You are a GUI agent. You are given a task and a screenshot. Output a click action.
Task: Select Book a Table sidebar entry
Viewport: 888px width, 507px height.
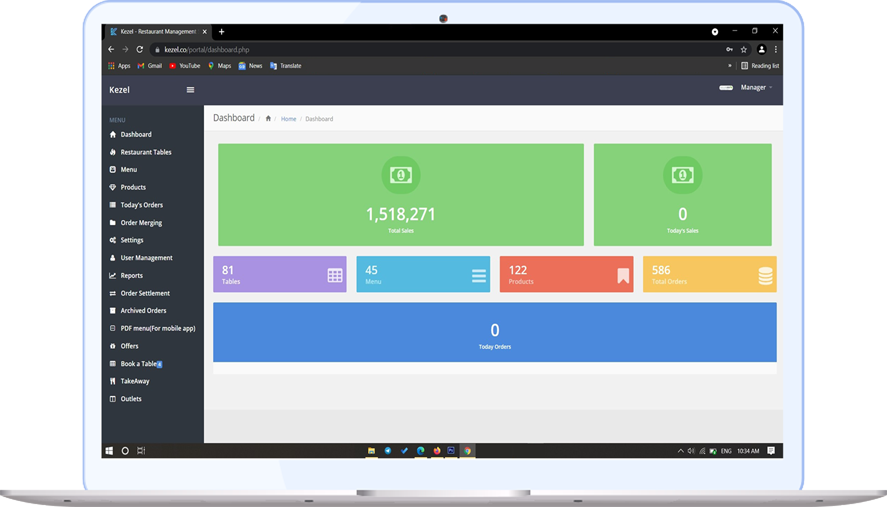[138, 364]
